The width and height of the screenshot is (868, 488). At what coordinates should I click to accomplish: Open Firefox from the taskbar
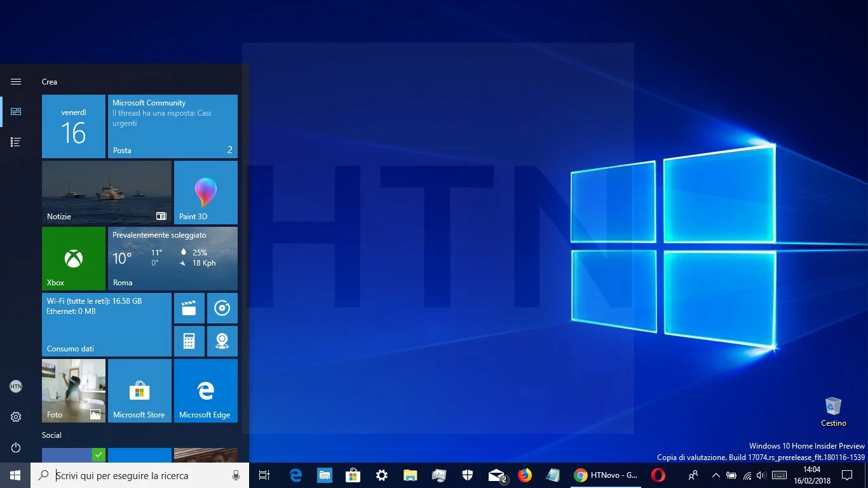(x=525, y=475)
